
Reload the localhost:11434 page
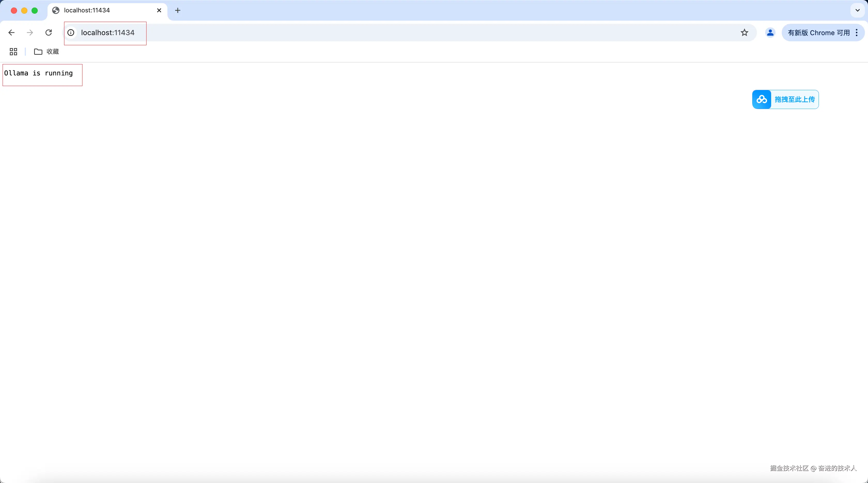tap(49, 33)
